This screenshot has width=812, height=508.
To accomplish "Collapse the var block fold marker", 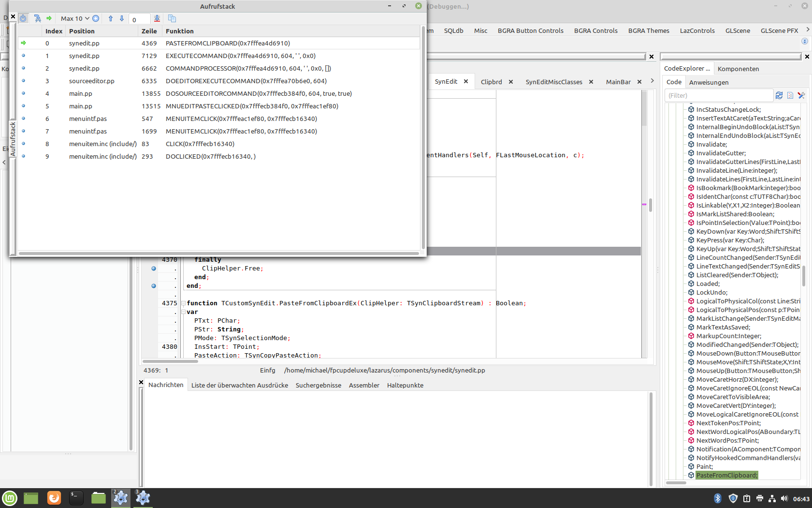I will [x=184, y=312].
